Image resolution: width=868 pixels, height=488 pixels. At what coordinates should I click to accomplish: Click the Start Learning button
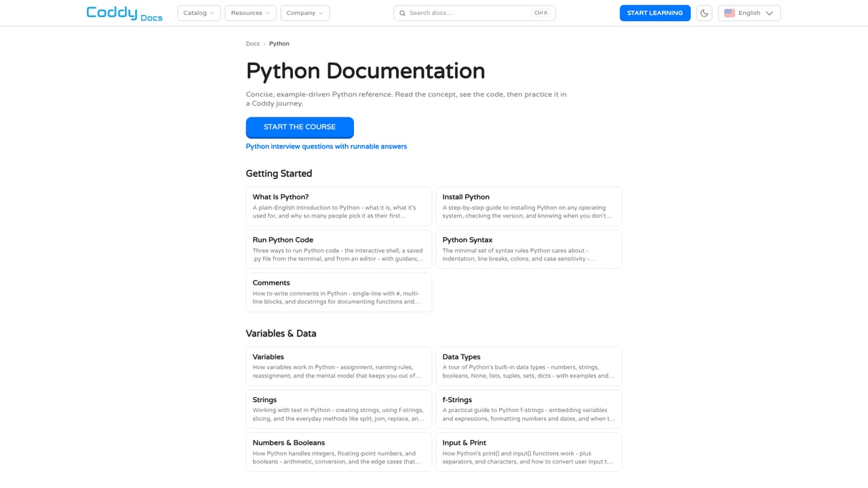click(x=655, y=13)
